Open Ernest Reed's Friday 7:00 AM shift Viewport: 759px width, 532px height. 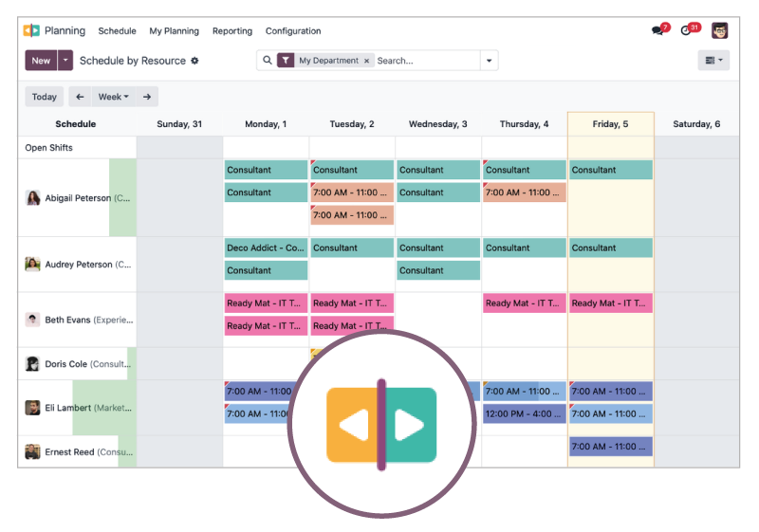[x=611, y=447]
